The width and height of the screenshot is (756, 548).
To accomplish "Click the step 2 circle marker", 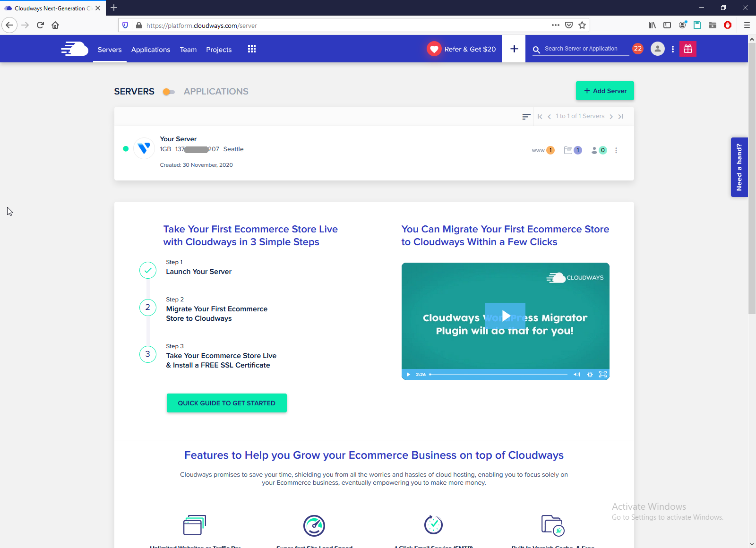I will (148, 308).
